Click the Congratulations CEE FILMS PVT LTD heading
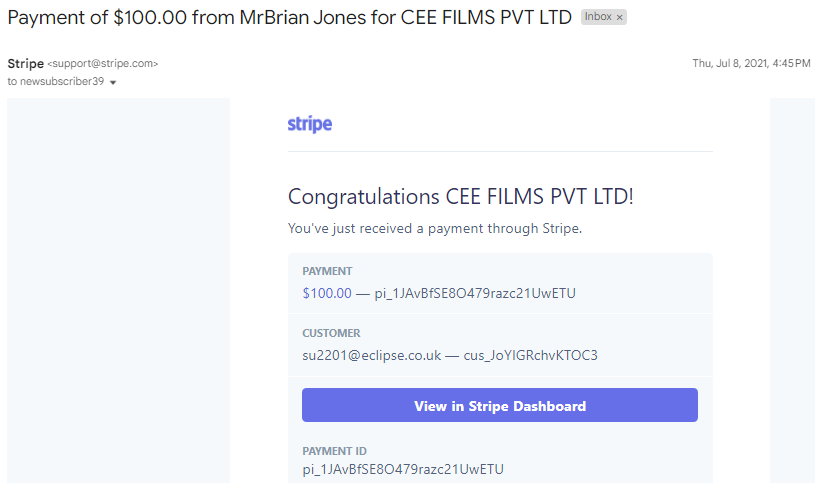 [461, 197]
